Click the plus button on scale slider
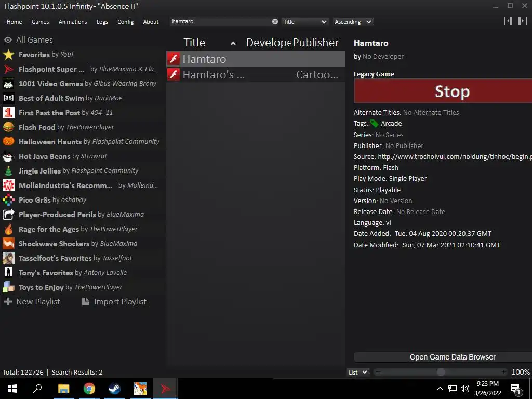The width and height of the screenshot is (532, 399). point(503,372)
